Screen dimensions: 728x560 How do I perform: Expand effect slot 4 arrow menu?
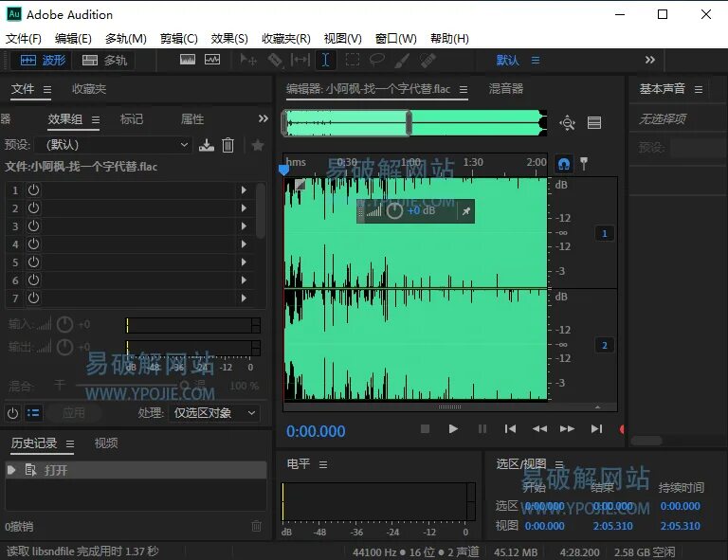coord(244,244)
